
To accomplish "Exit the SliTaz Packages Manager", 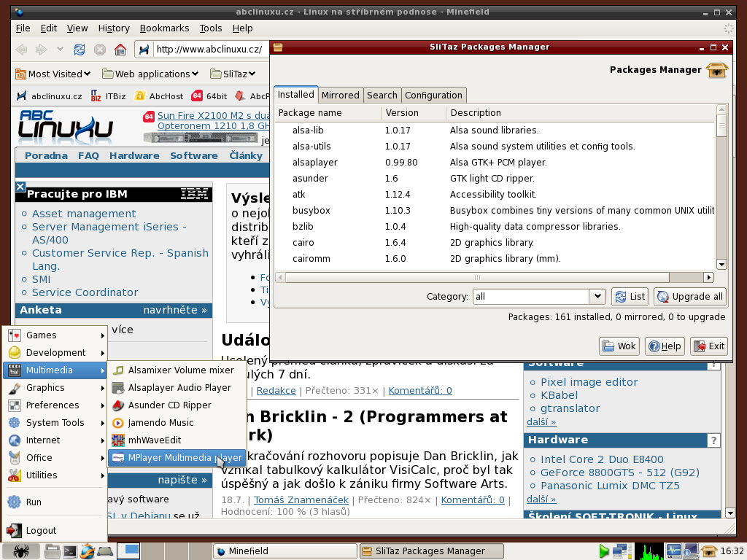I will pyautogui.click(x=711, y=346).
